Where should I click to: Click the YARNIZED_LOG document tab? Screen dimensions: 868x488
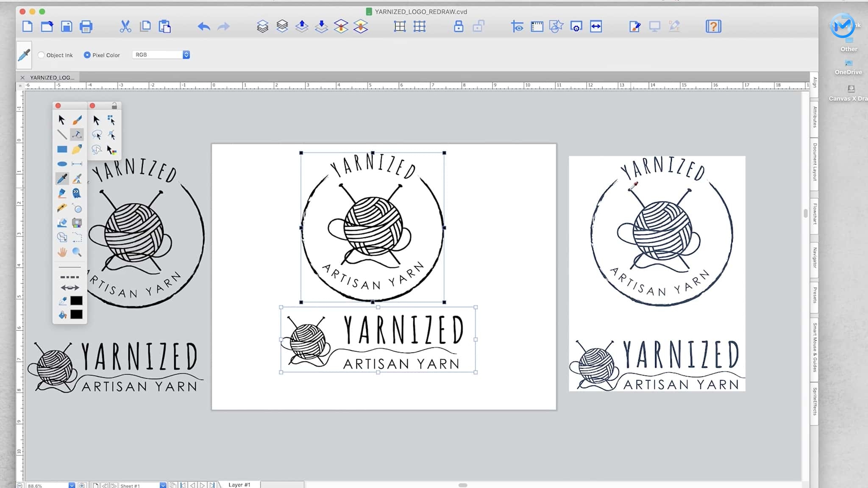coord(52,78)
